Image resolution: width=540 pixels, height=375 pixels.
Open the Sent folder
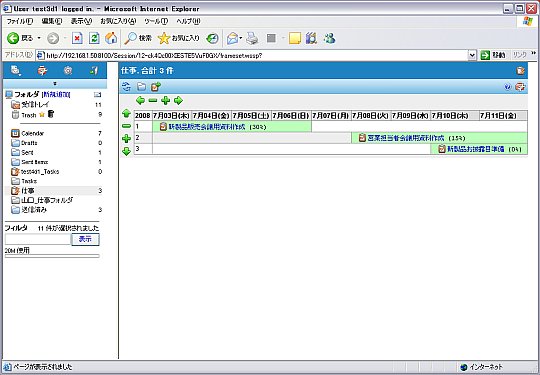28,153
